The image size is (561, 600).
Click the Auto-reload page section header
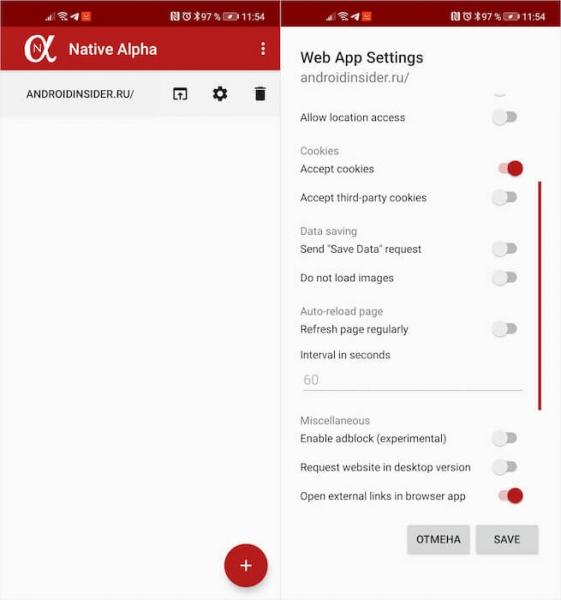pyautogui.click(x=341, y=311)
